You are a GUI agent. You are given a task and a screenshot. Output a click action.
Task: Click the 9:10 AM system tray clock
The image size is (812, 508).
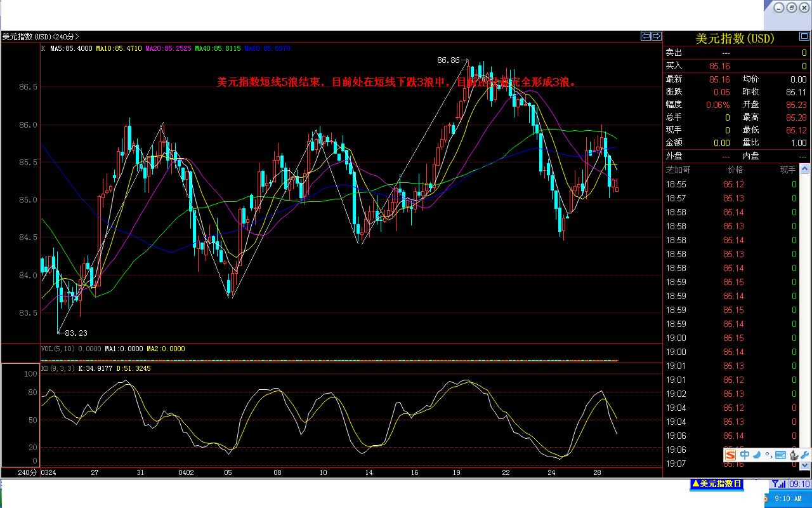click(x=789, y=498)
